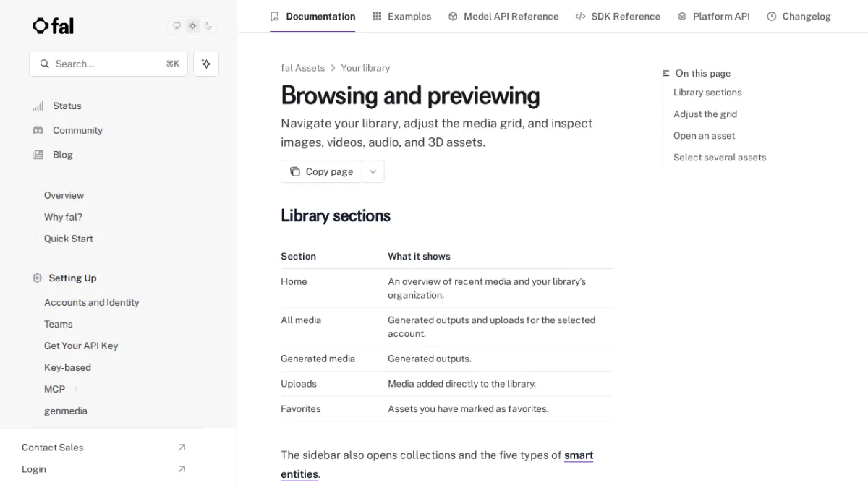Jump to Library sections in page outline
The width and height of the screenshot is (868, 488).
click(707, 93)
